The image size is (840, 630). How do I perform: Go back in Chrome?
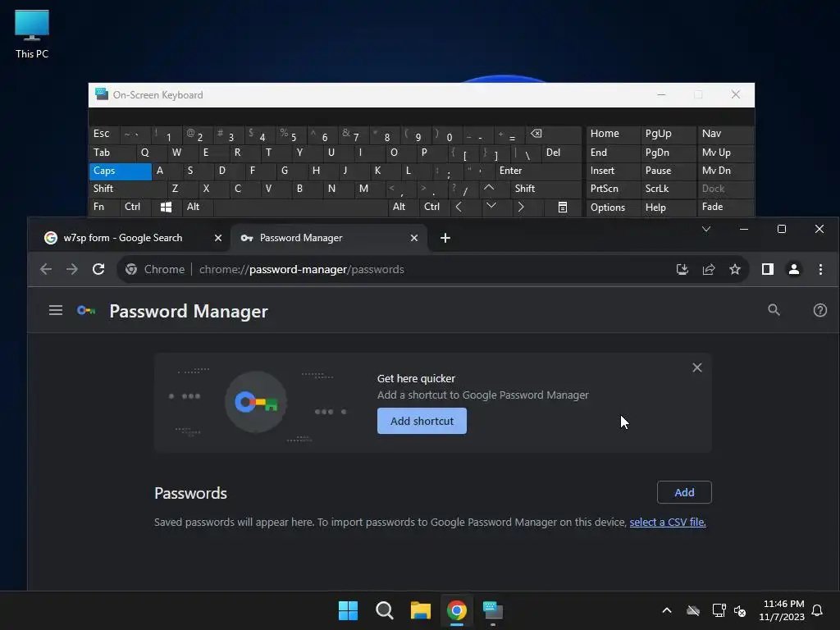pos(46,269)
